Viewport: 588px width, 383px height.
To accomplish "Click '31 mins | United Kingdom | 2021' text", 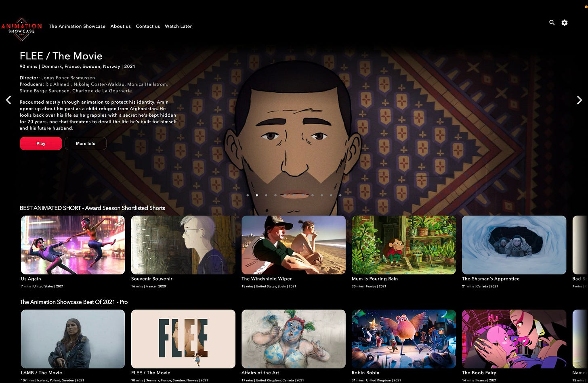I will (376, 380).
